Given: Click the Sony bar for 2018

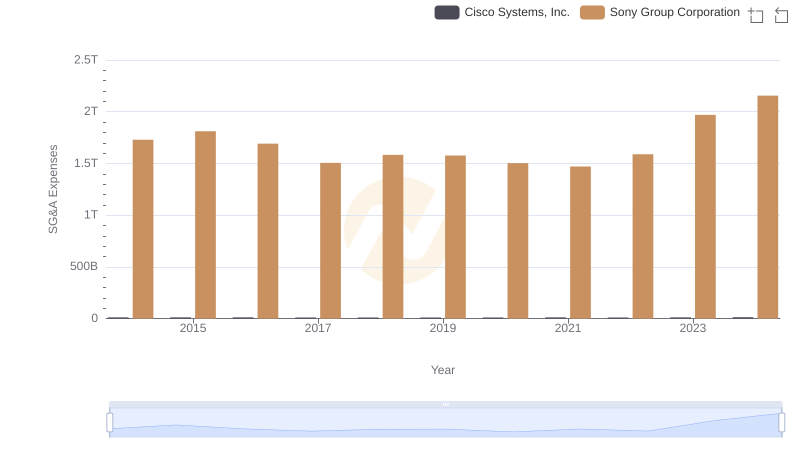Looking at the screenshot, I should pyautogui.click(x=393, y=237).
